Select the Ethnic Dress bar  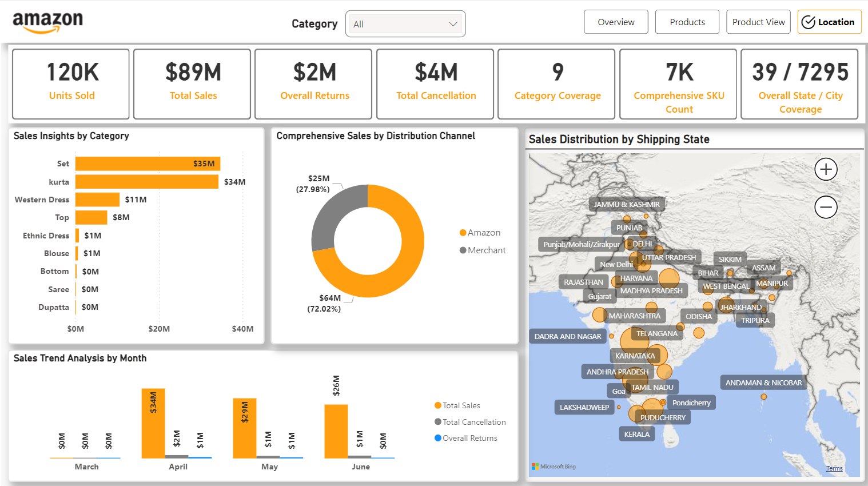pos(77,236)
